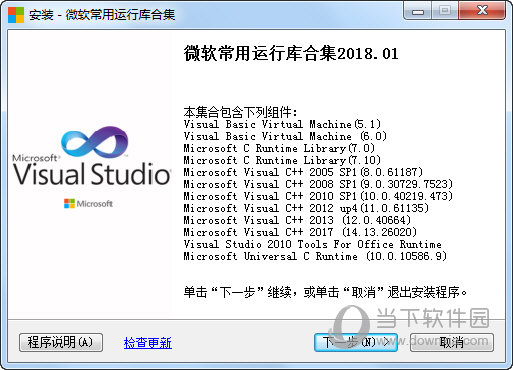Select the line Visual Basic Virtual Machine(5.1)

pyautogui.click(x=282, y=124)
